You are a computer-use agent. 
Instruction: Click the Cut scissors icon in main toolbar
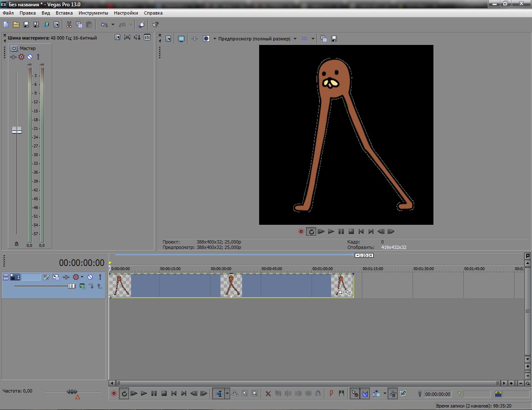coord(69,25)
